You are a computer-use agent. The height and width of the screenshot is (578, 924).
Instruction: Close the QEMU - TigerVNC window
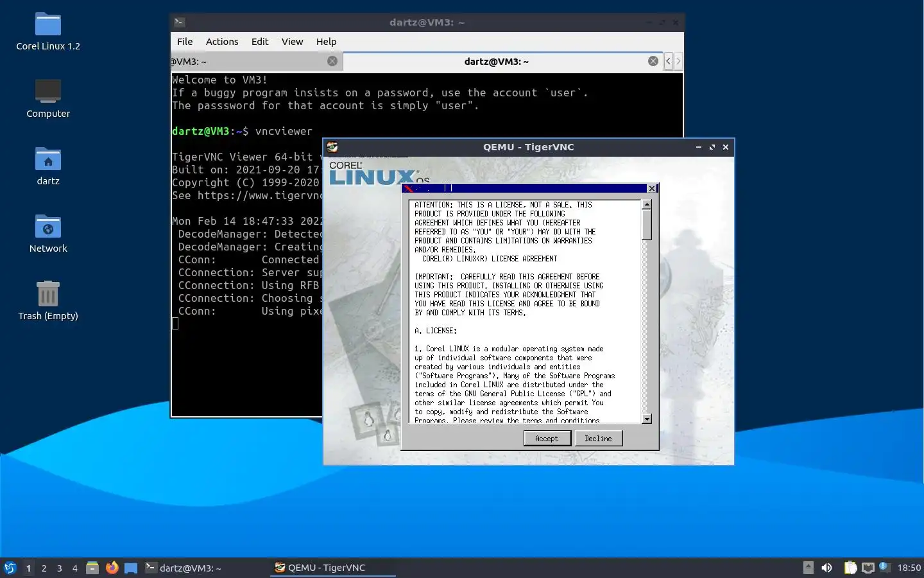point(726,147)
